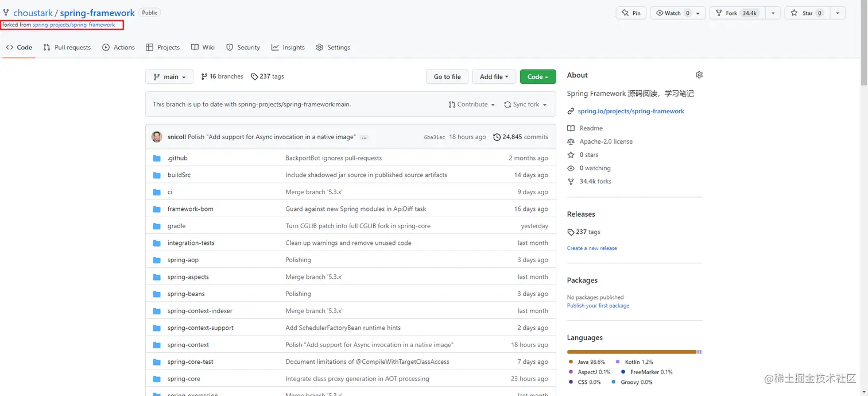
Task: Open the .github folder icon
Action: tap(157, 158)
